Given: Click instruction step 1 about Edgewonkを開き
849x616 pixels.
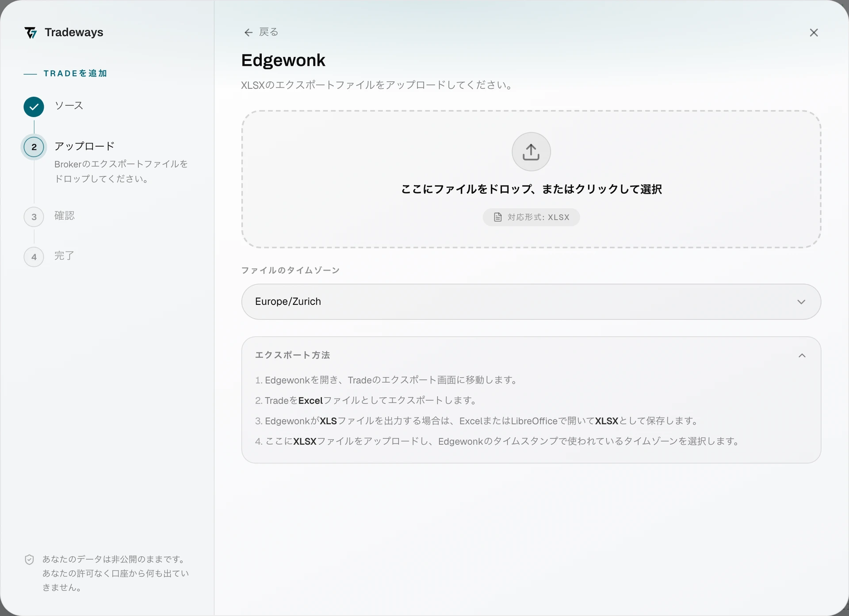Looking at the screenshot, I should point(387,380).
